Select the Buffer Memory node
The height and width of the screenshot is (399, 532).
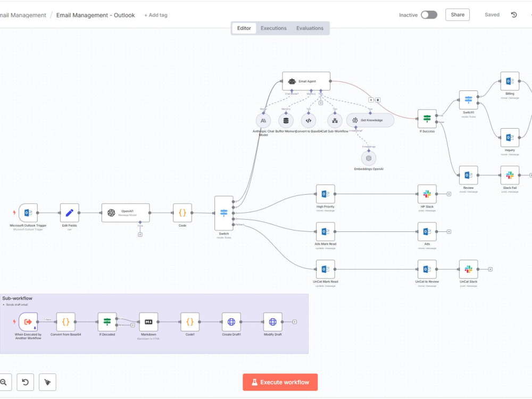(286, 120)
